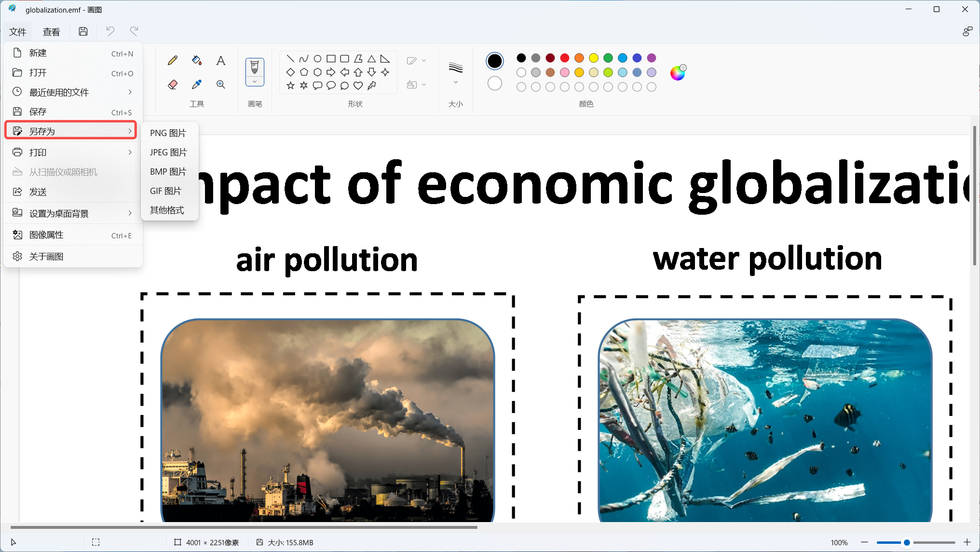Open the File menu tab
The width and height of the screenshot is (980, 552).
click(x=17, y=32)
